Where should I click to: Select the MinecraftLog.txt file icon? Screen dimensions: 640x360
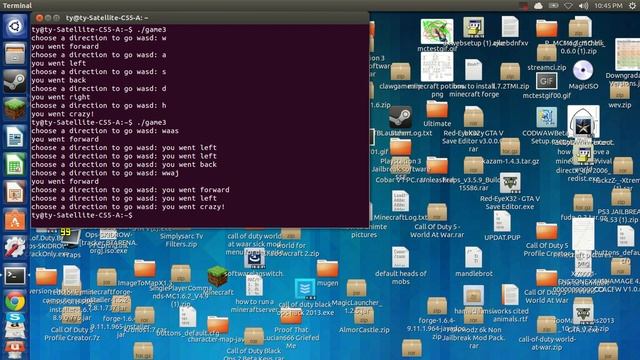pos(400,201)
